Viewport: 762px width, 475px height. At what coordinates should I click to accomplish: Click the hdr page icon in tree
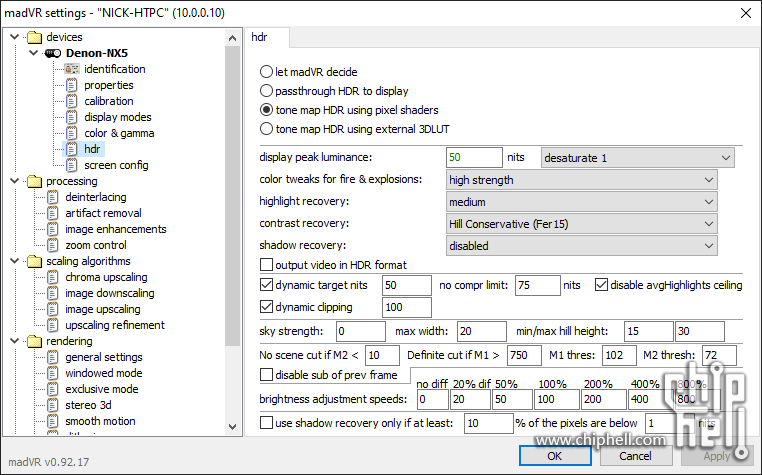tap(71, 149)
